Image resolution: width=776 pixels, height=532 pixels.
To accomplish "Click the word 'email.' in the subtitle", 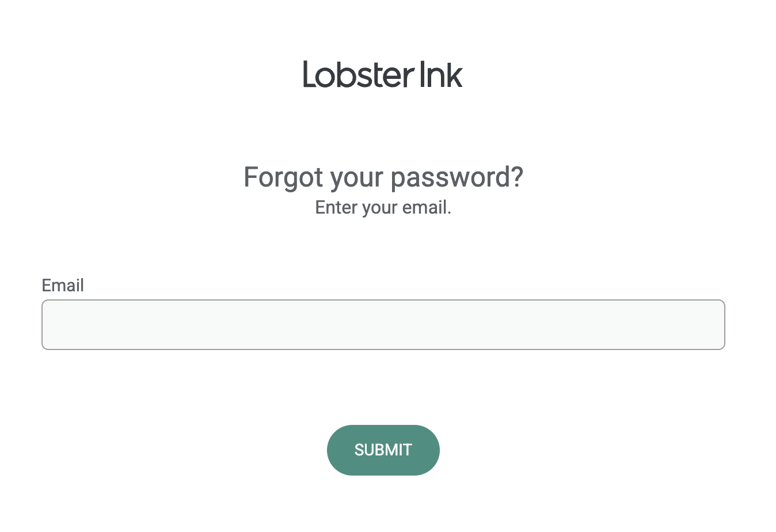I will pos(427,207).
